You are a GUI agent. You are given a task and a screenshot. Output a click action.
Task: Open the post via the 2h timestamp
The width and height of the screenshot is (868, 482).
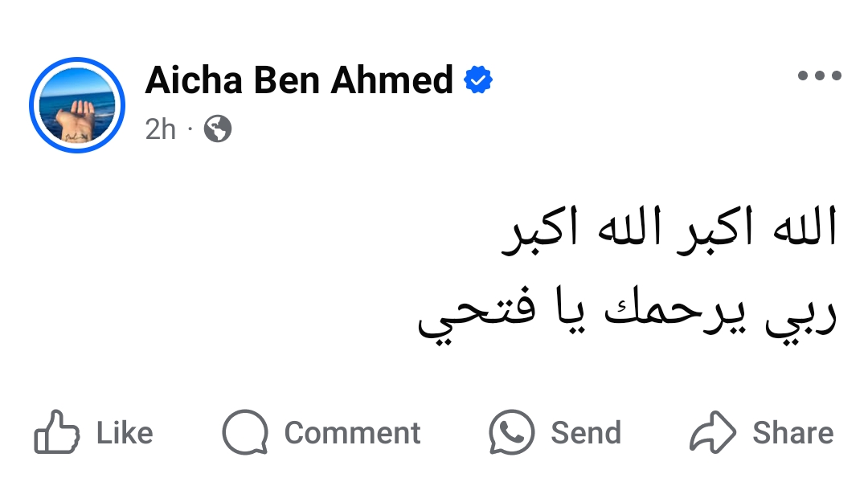pyautogui.click(x=161, y=129)
